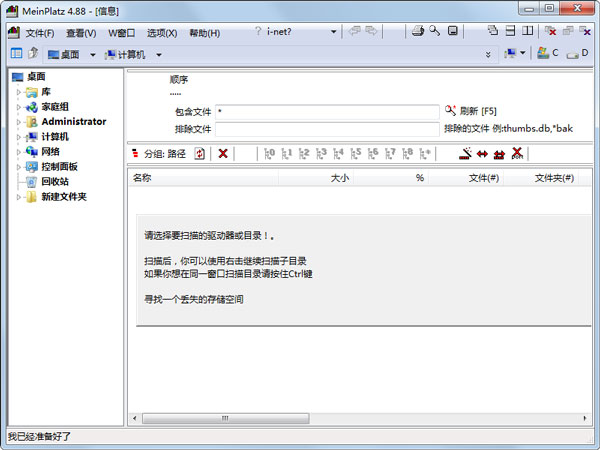This screenshot has height=450, width=600.
Task: Click the go-up-one-level icon
Action: [33, 53]
